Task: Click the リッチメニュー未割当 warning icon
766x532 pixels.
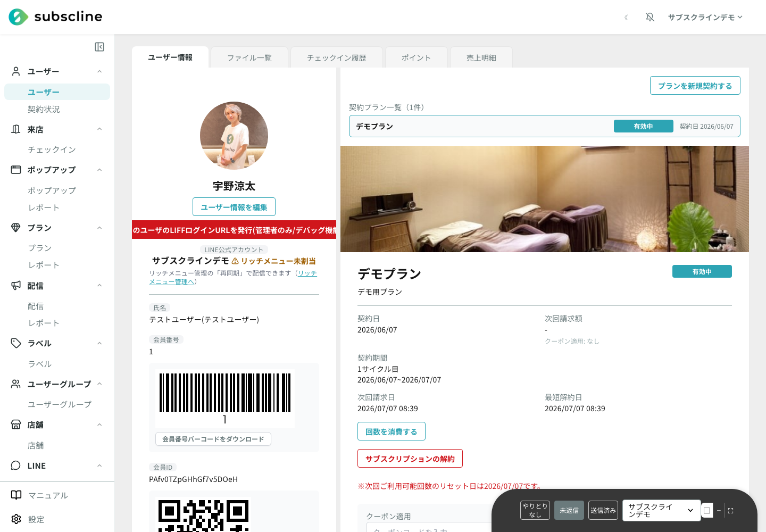Action: pos(235,261)
